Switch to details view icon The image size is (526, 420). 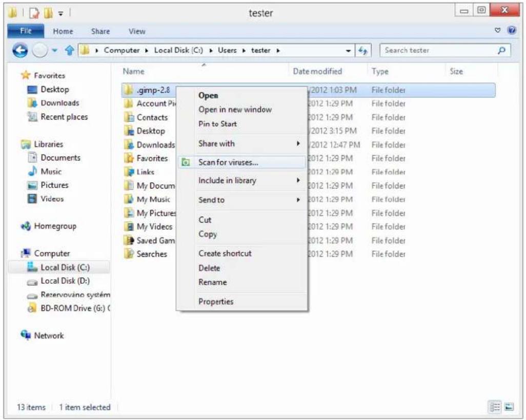click(x=495, y=407)
